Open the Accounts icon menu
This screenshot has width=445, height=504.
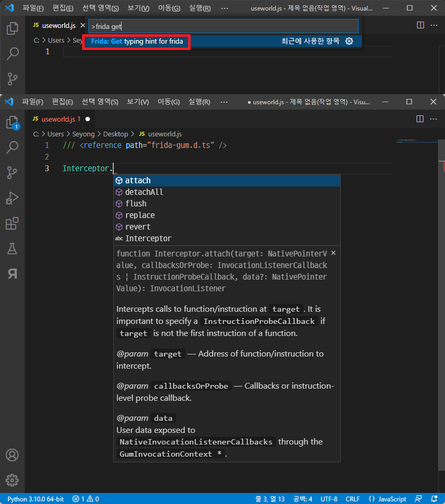tap(12, 455)
